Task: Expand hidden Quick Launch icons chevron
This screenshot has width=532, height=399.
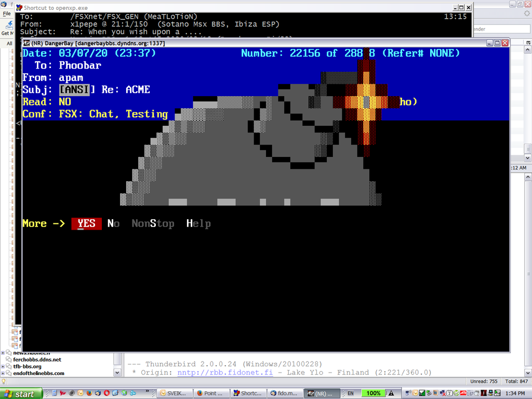Action: click(x=147, y=391)
